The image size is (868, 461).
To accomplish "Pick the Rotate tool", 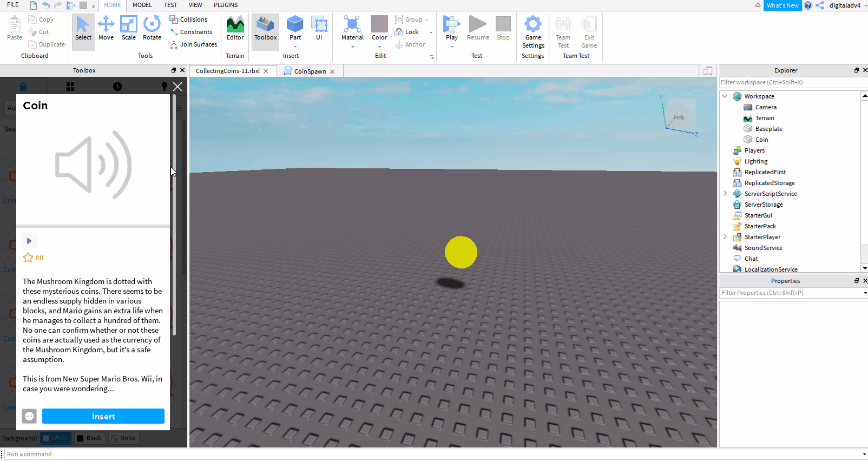I will point(152,28).
